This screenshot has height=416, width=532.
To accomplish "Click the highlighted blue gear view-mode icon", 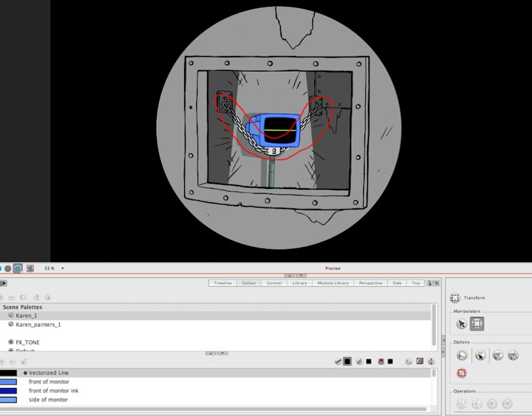I will tap(18, 268).
